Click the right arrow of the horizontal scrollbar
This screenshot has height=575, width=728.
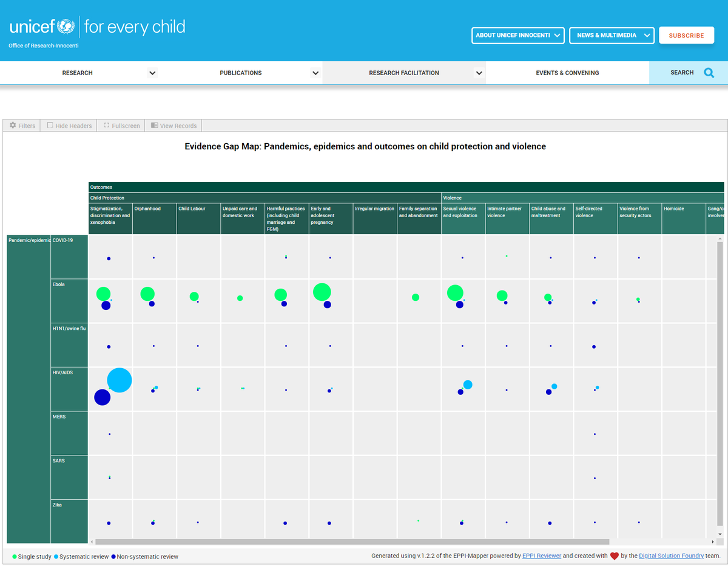click(713, 542)
